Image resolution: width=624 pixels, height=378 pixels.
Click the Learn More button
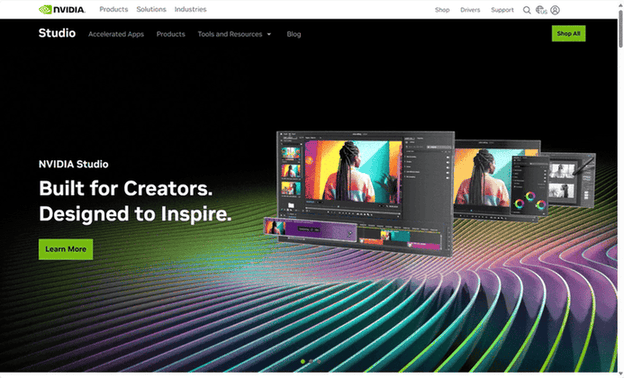point(66,249)
